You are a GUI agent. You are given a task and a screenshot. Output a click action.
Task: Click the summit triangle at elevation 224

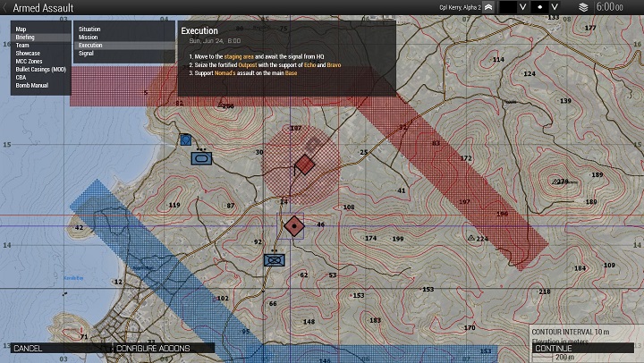[x=471, y=238]
